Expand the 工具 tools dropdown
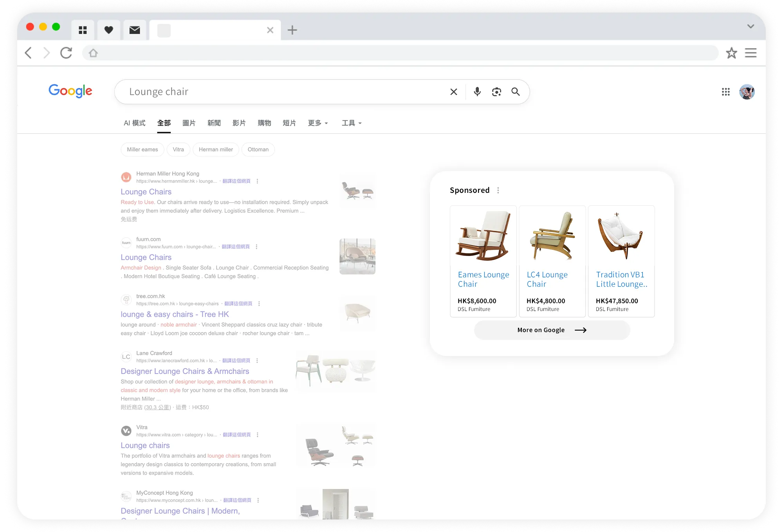783x532 pixels. [x=351, y=123]
